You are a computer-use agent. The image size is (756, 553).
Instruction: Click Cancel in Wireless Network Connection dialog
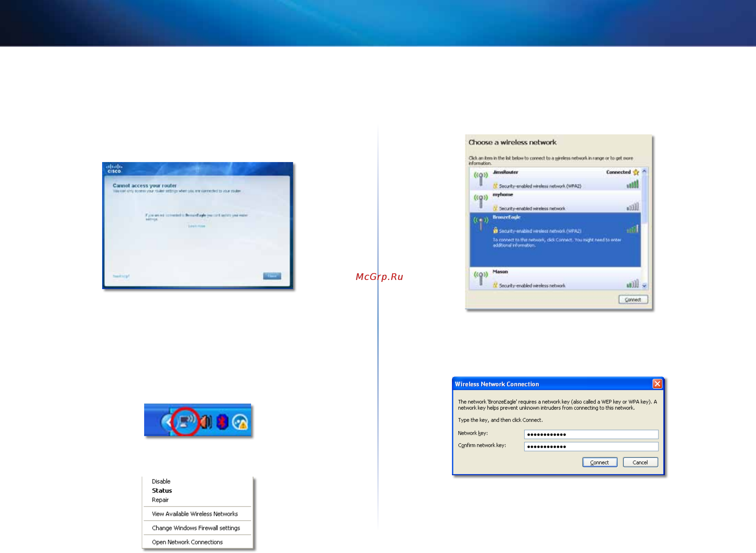pyautogui.click(x=640, y=462)
